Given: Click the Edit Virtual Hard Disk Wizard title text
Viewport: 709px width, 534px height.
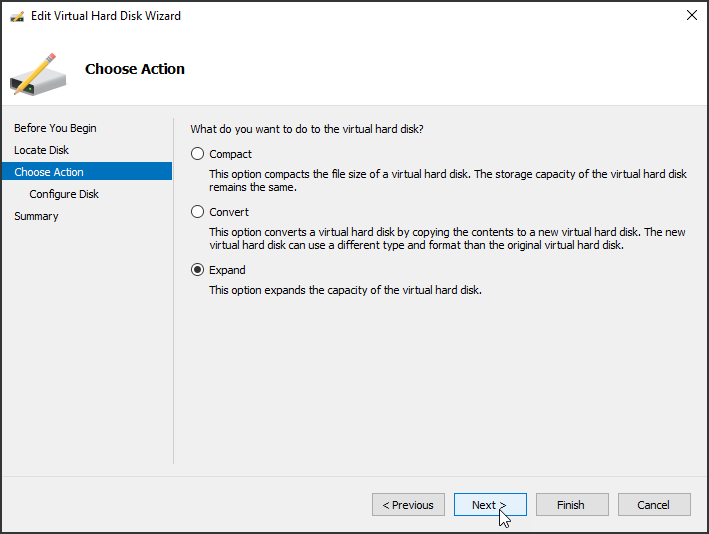Looking at the screenshot, I should point(106,16).
